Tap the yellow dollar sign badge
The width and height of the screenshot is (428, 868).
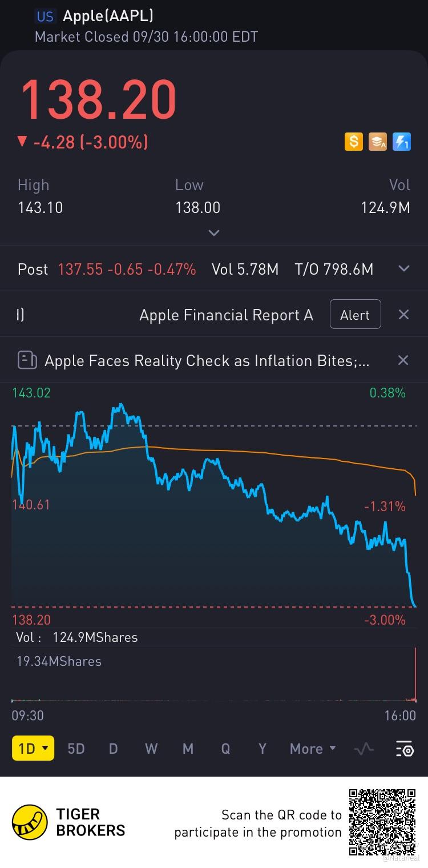354,141
